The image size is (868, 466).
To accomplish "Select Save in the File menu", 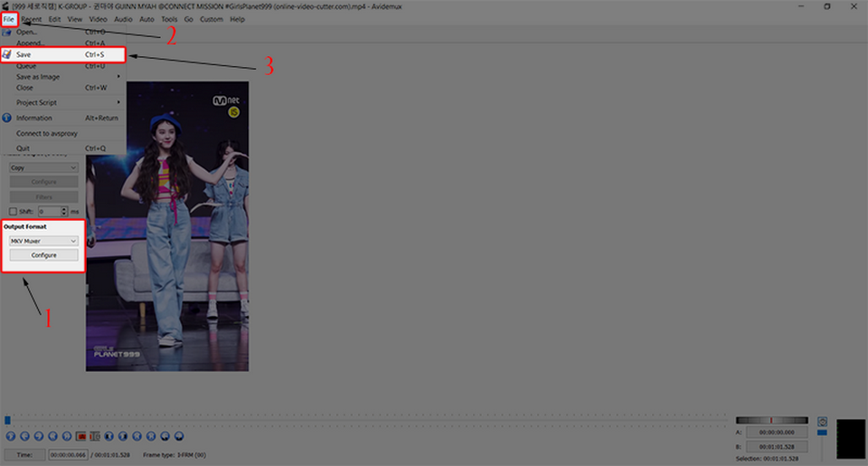I will click(63, 54).
